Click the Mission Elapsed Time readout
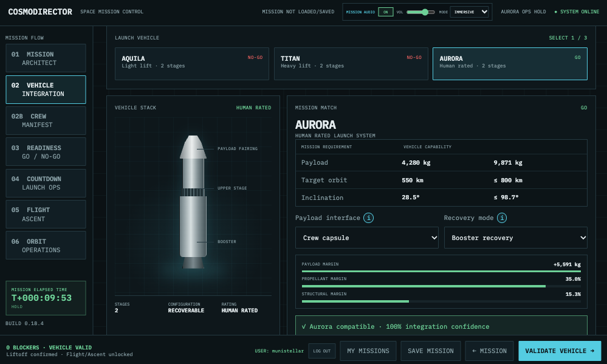Screen dimensions: 607x364 (46, 298)
